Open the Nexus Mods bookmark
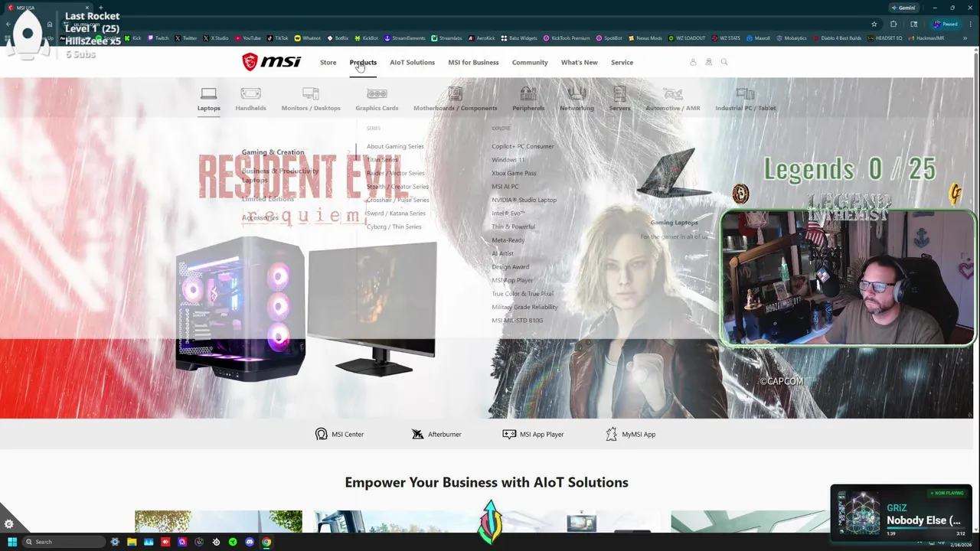The width and height of the screenshot is (980, 551). (x=645, y=38)
